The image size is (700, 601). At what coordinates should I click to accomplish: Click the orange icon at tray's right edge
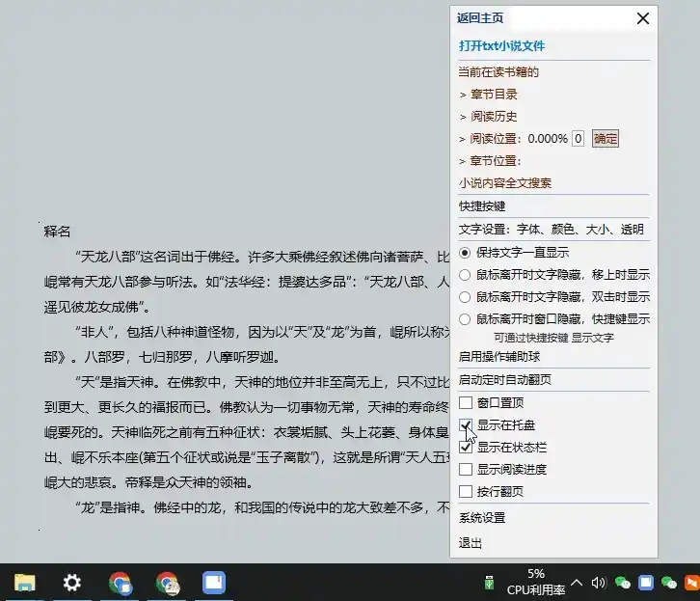coord(691,583)
